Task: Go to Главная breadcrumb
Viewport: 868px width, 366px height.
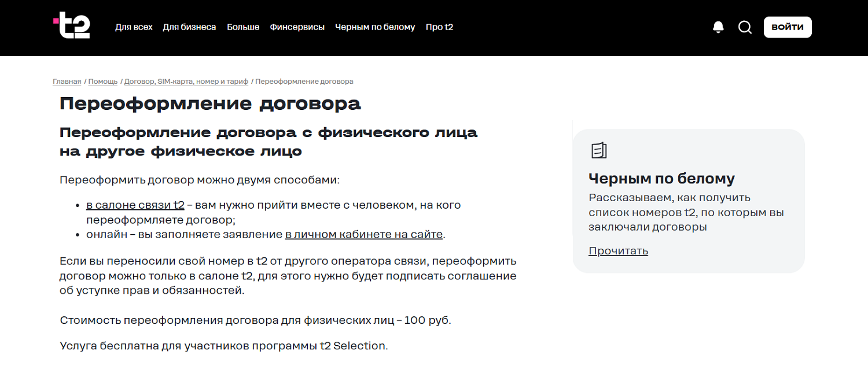Action: [67, 82]
